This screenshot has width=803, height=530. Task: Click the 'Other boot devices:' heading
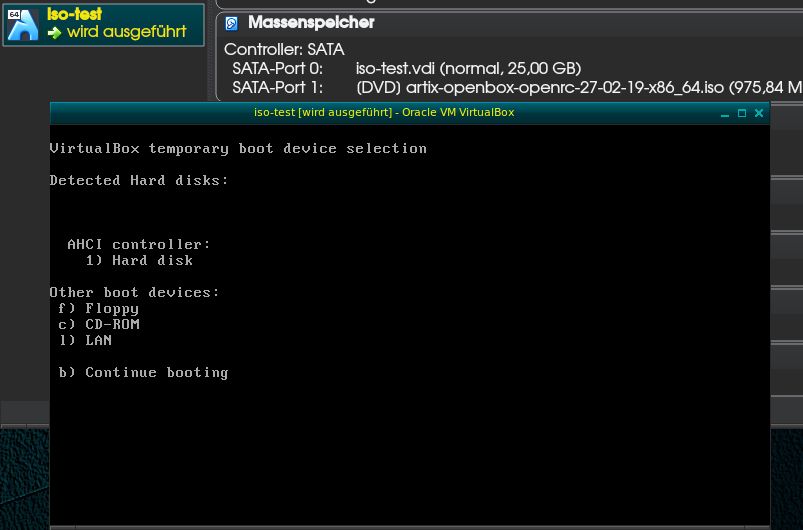point(134,292)
